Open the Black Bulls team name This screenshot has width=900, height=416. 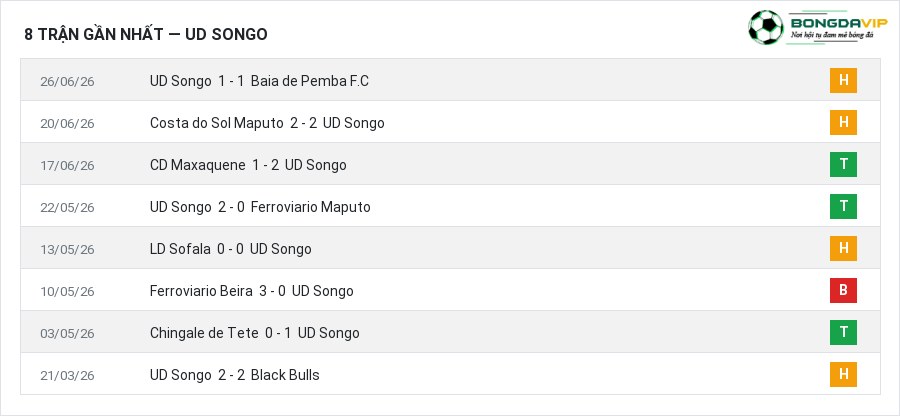coord(285,375)
